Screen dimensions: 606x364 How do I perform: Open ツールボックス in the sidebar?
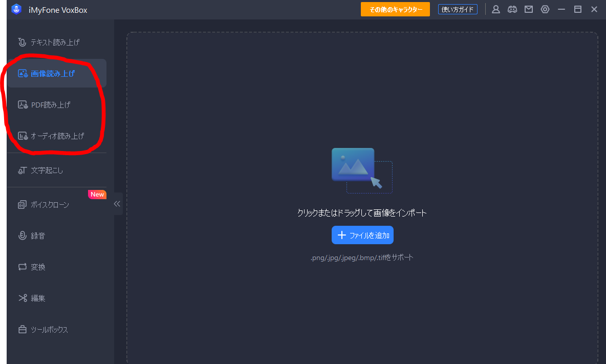tap(49, 330)
